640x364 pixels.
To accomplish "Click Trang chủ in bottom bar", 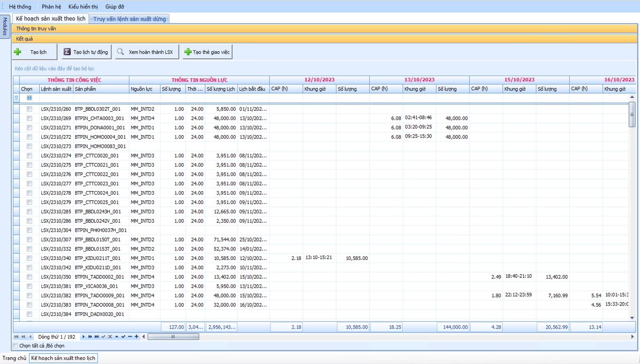I will tap(14, 358).
